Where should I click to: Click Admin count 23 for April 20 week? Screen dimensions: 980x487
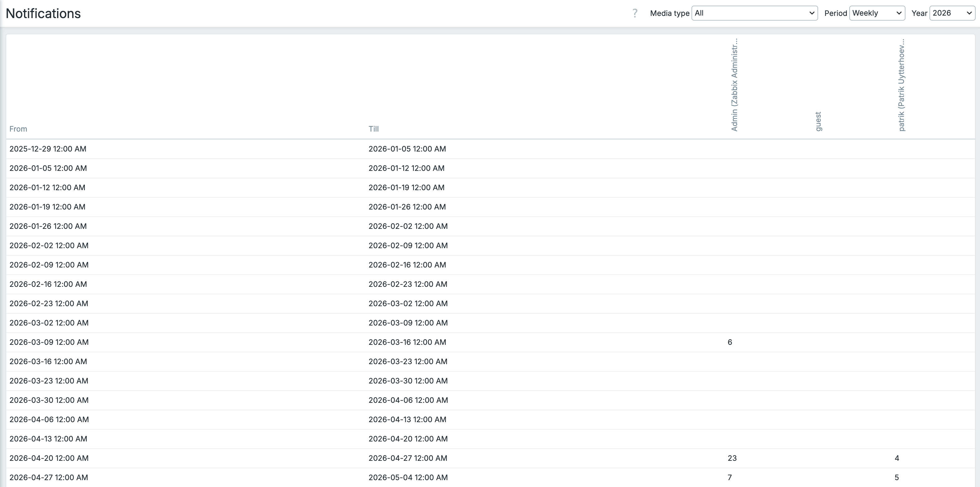pyautogui.click(x=732, y=459)
